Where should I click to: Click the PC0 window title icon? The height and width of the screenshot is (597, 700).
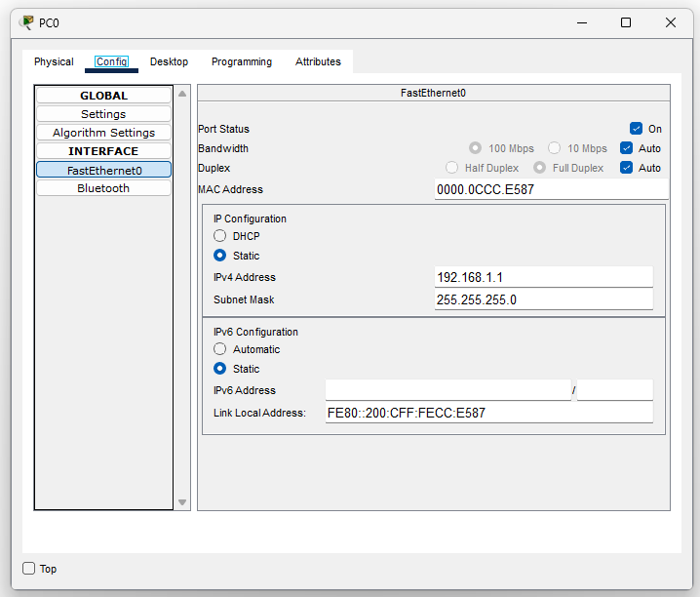point(26,22)
